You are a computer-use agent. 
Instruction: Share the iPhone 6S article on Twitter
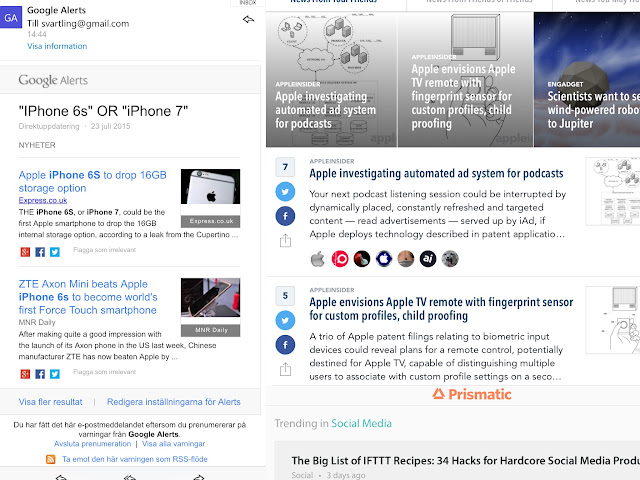point(55,252)
